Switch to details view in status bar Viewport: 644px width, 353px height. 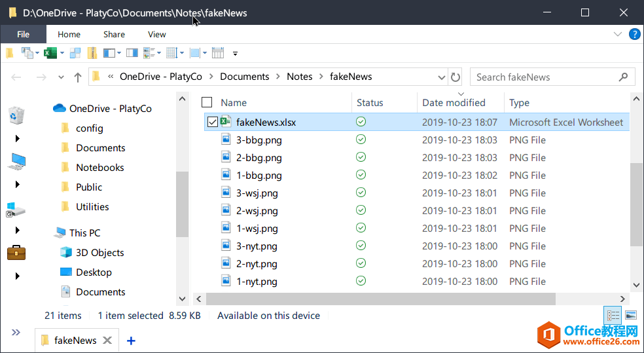point(613,316)
